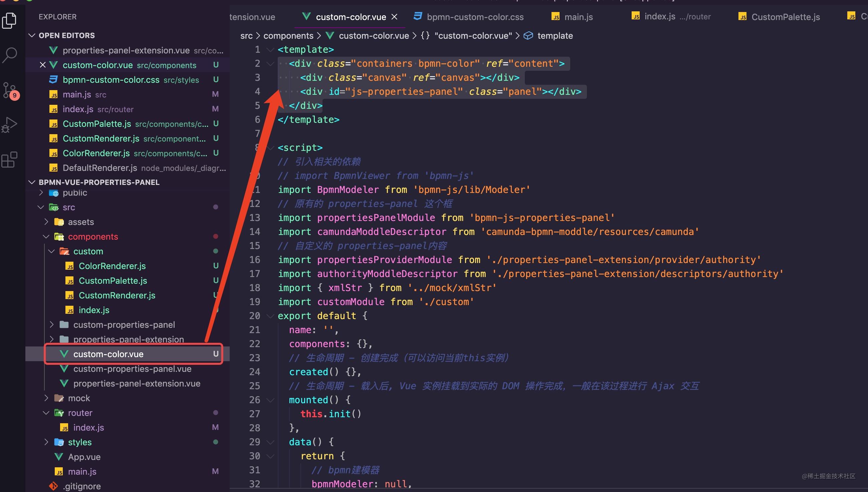Close the custom-color.vue editor tab

click(394, 17)
